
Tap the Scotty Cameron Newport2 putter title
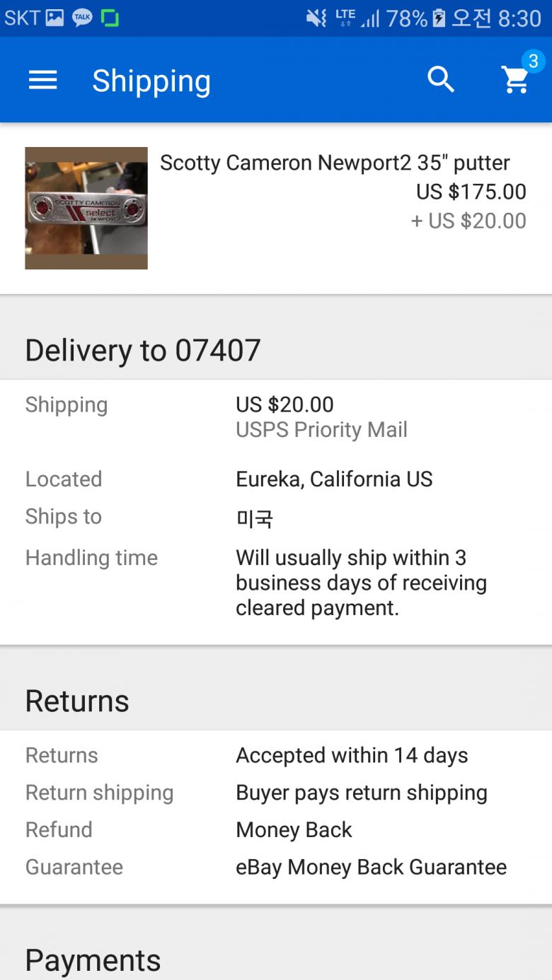click(335, 163)
